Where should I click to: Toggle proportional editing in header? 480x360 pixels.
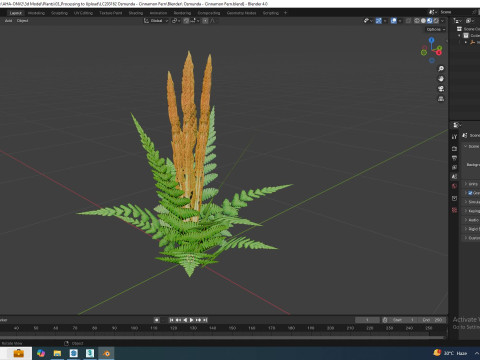pyautogui.click(x=205, y=21)
